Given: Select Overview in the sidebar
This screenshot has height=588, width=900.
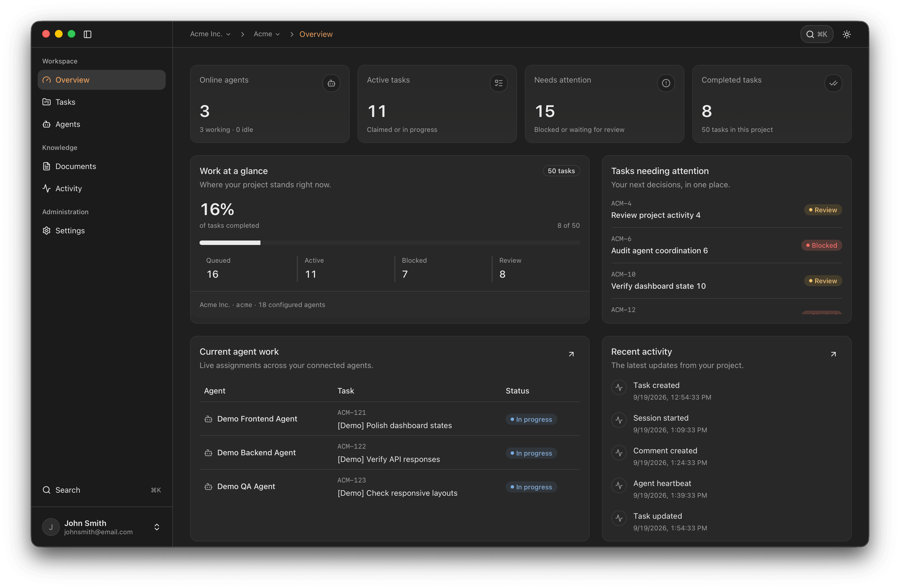Looking at the screenshot, I should tap(101, 80).
